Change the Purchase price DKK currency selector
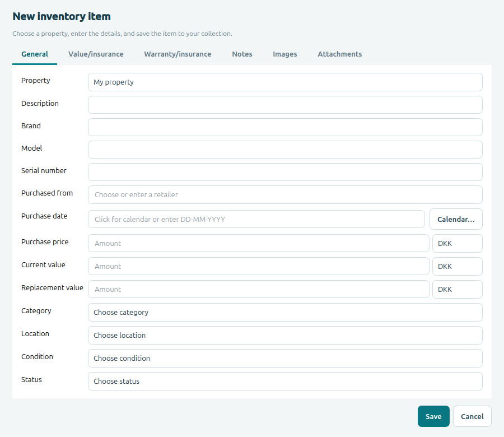Viewport: 504px width, 437px height. [x=458, y=243]
